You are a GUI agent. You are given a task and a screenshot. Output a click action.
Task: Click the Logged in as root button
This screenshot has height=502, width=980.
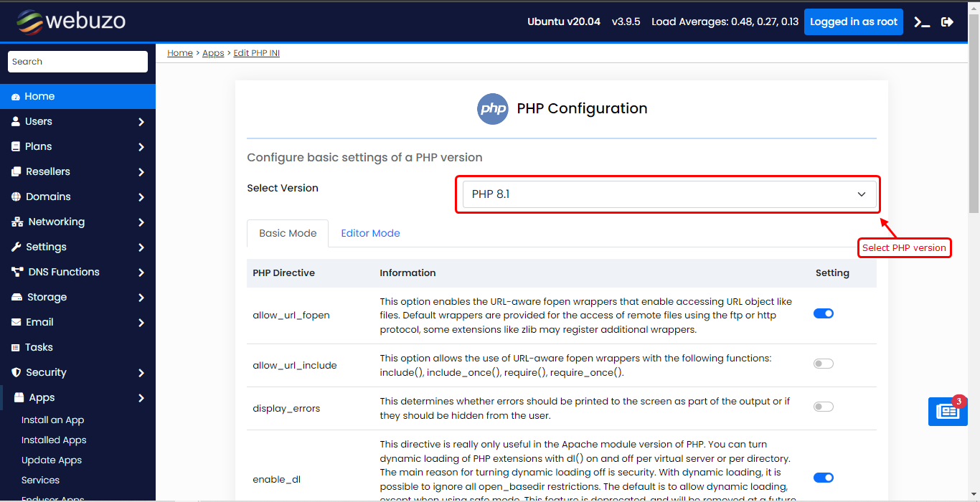click(x=853, y=22)
